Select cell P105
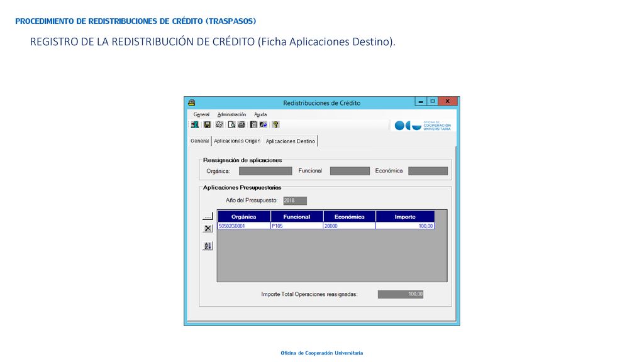This screenshot has height=362, width=644. coord(297,226)
